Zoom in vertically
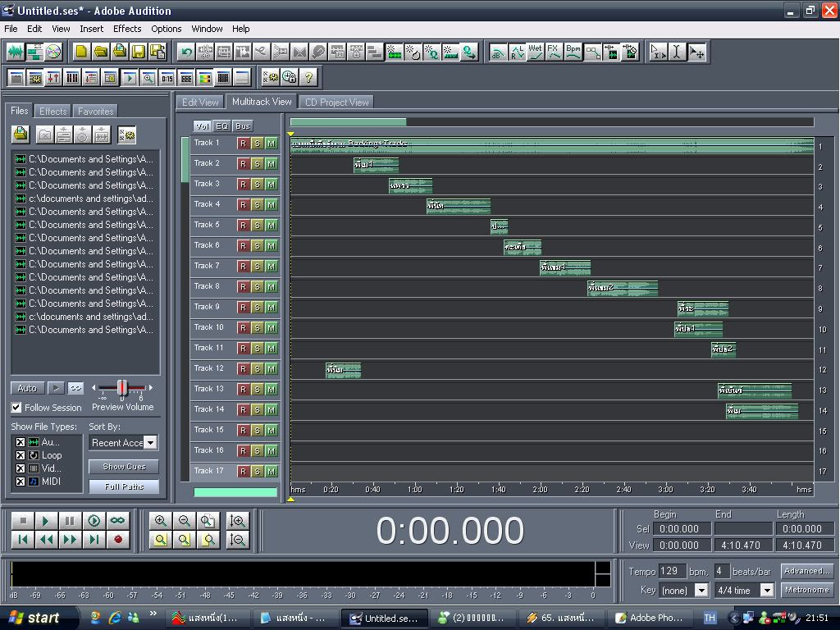Screen dimensions: 840x630 tap(237, 521)
